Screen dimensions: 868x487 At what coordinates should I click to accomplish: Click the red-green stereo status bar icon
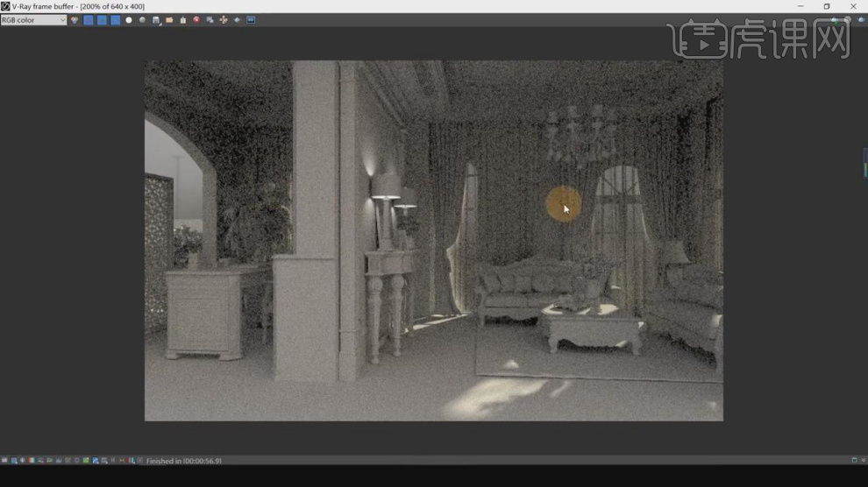[x=132, y=461]
